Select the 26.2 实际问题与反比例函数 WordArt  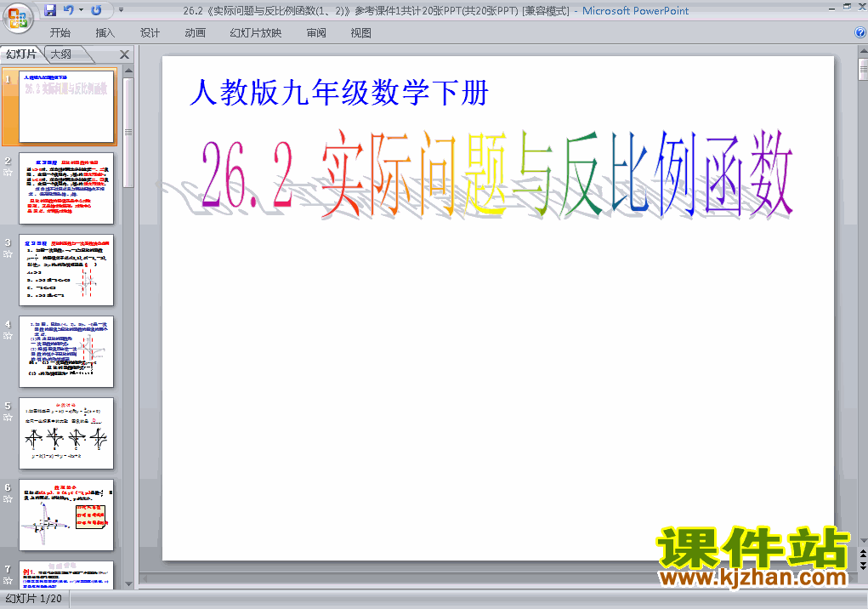496,174
